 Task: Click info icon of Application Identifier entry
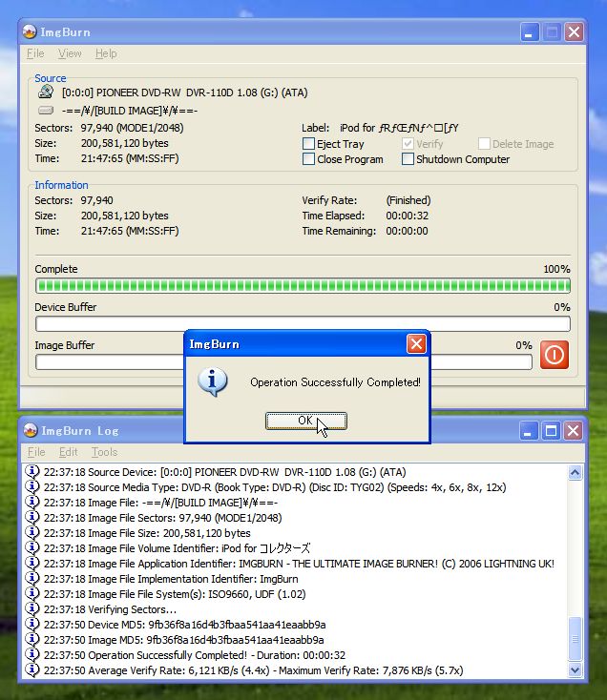tap(32, 563)
